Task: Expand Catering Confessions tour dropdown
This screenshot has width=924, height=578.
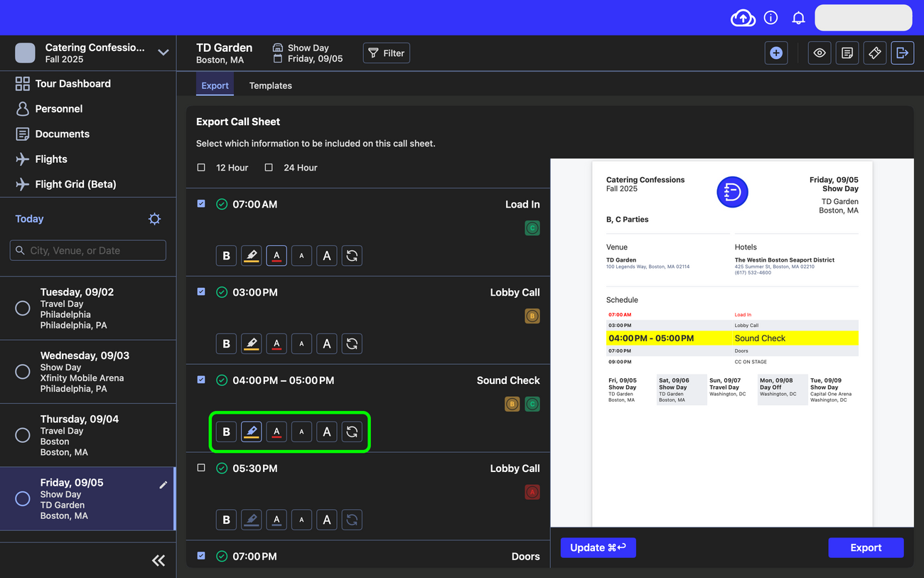Action: 163,53
